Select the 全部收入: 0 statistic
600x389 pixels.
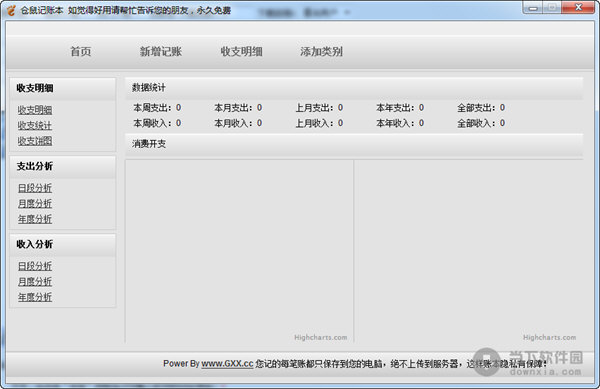click(481, 123)
